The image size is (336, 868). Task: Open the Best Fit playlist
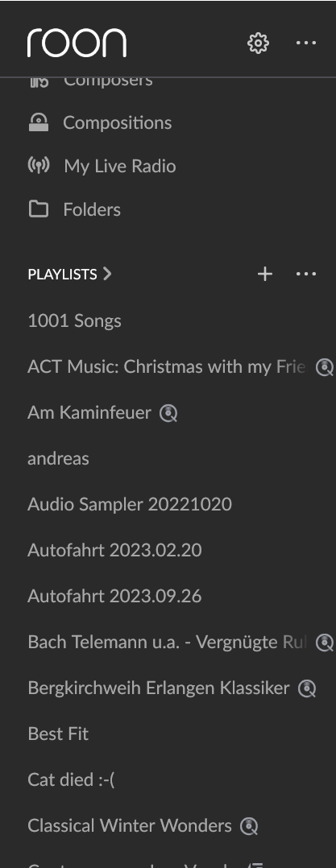coord(58,734)
